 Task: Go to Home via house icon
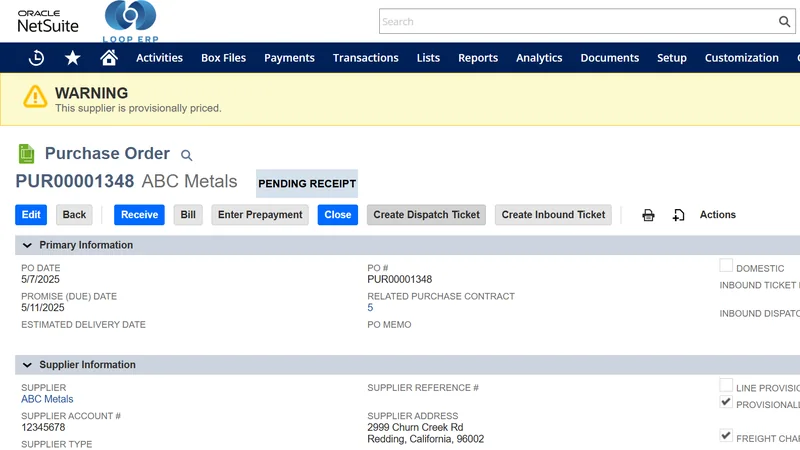(x=109, y=57)
